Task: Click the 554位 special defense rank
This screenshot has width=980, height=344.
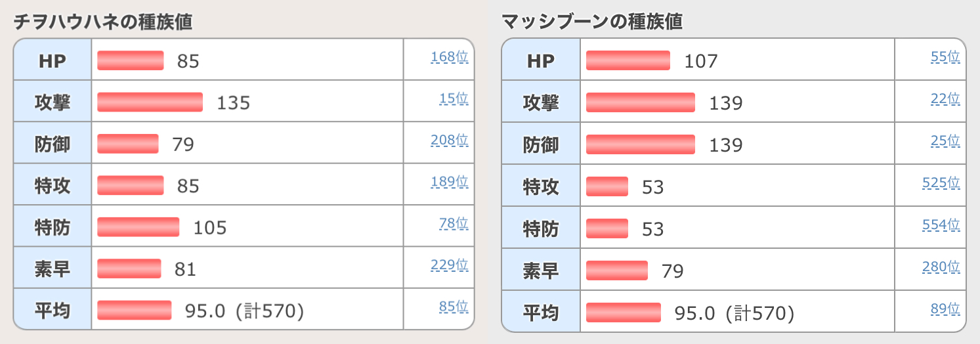Action: point(941,225)
